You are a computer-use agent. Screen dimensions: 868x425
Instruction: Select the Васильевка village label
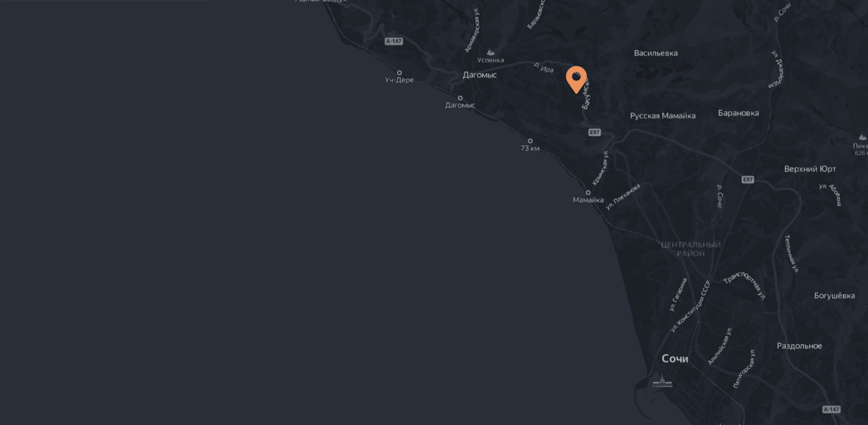pyautogui.click(x=656, y=53)
